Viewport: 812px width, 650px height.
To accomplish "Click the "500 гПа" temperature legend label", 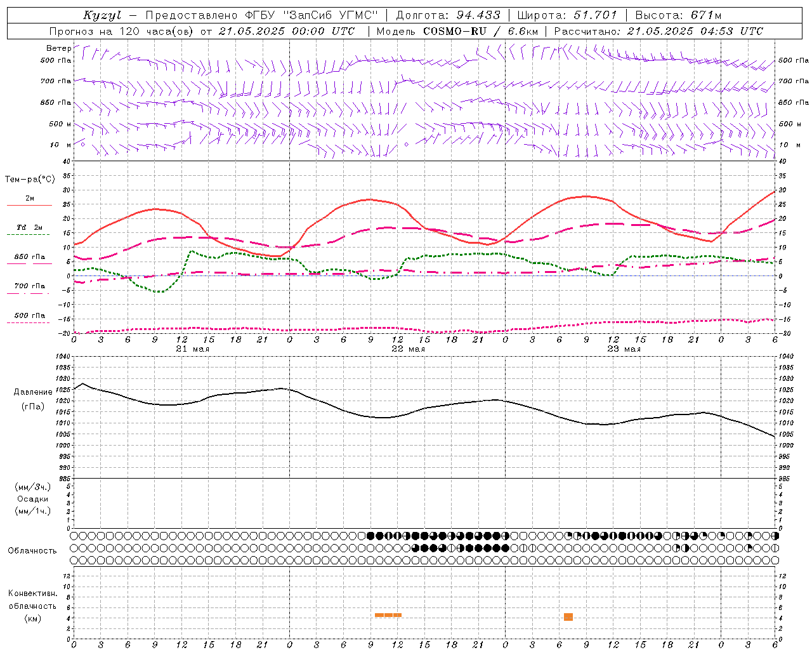I will pos(29,315).
